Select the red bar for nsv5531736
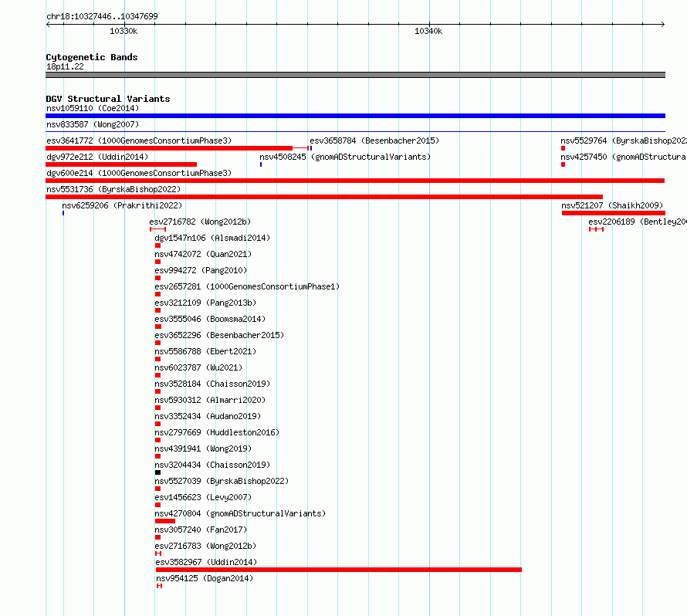Viewport: 687px width, 616px height. click(324, 197)
